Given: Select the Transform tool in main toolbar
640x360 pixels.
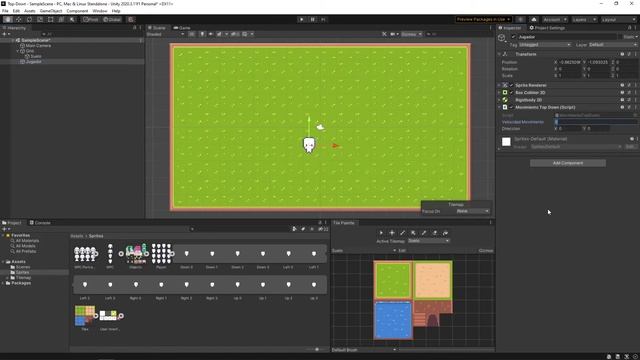Looking at the screenshot, I should point(61,19).
